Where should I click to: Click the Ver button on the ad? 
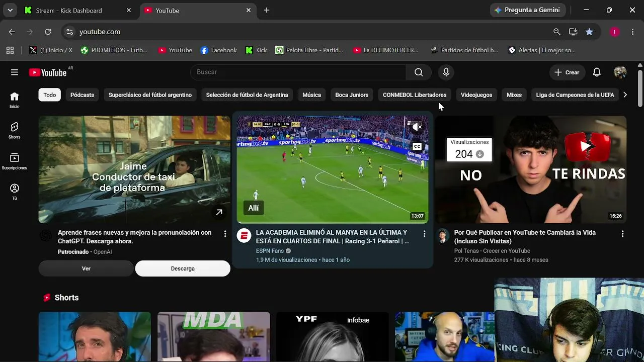[86, 268]
